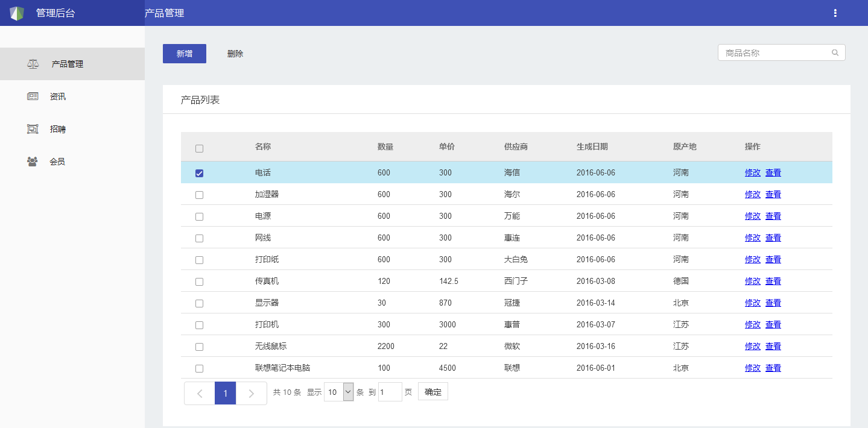Focus the 商品名称 search field

pos(775,52)
